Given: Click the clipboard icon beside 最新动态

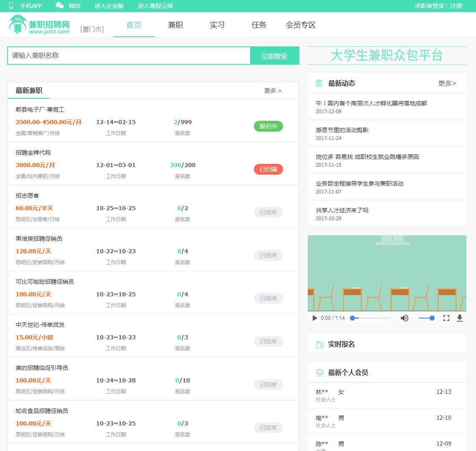Looking at the screenshot, I should coord(319,83).
